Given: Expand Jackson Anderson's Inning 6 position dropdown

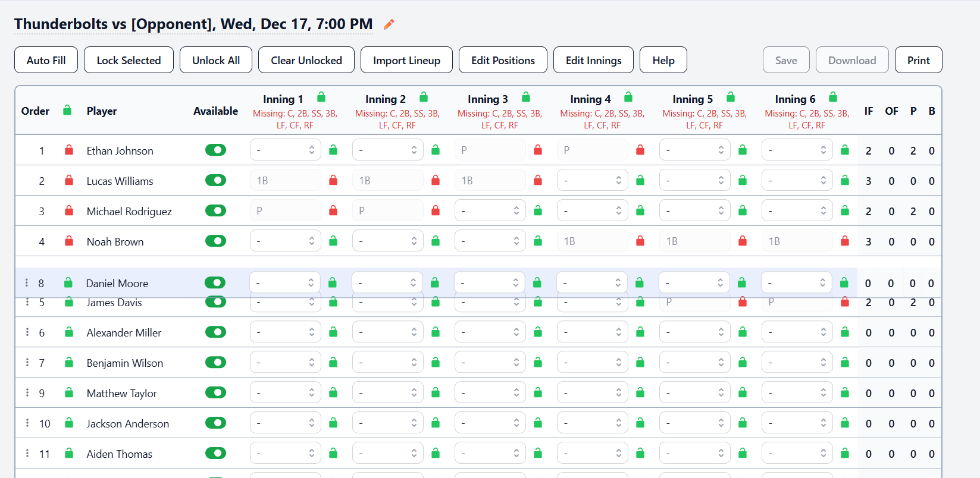Looking at the screenshot, I should pyautogui.click(x=797, y=423).
